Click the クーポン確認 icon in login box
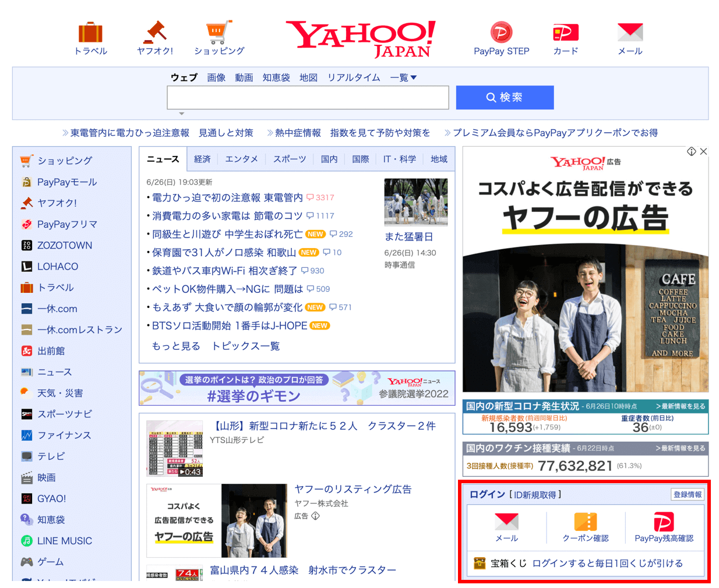 click(586, 522)
